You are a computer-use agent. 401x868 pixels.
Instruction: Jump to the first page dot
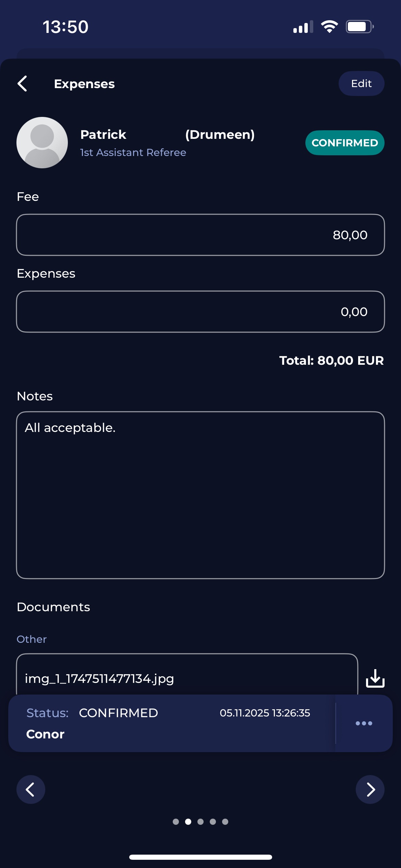click(x=176, y=822)
